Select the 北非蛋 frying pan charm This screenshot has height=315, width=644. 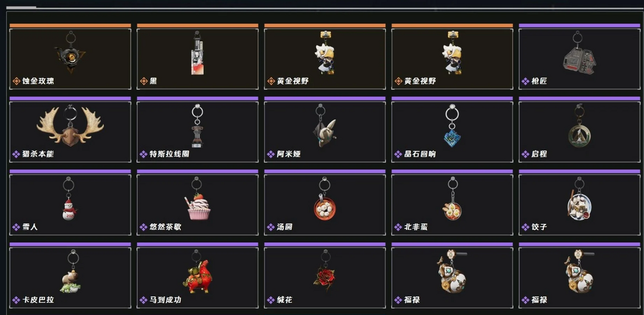pyautogui.click(x=452, y=205)
